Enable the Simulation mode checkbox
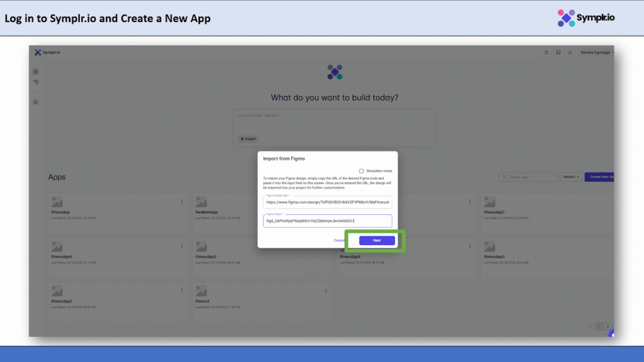This screenshot has width=644, height=362. pyautogui.click(x=361, y=171)
